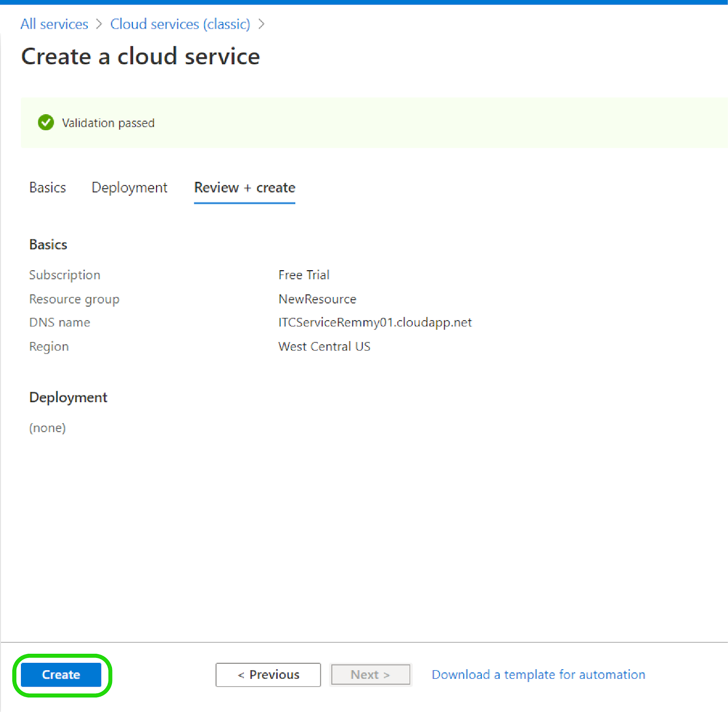Click the Previous button
This screenshot has width=728, height=712.
click(268, 675)
